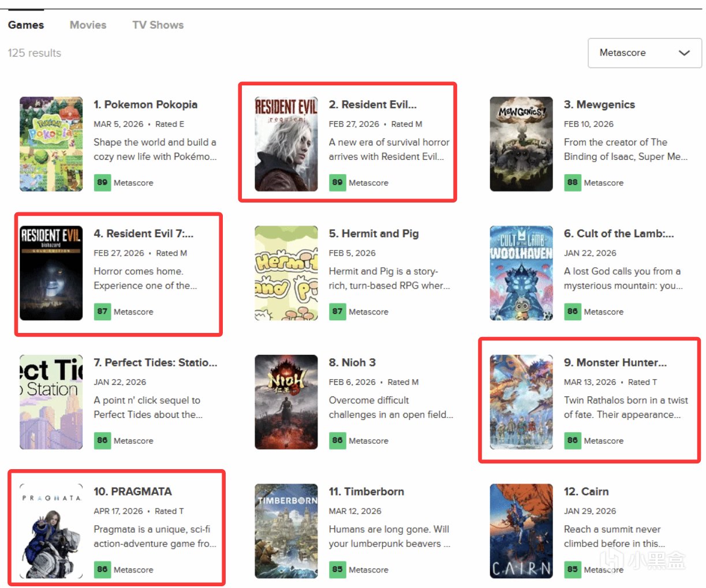Open Hermit and Pig cover image
Screen dimensions: 706x588
(x=286, y=273)
